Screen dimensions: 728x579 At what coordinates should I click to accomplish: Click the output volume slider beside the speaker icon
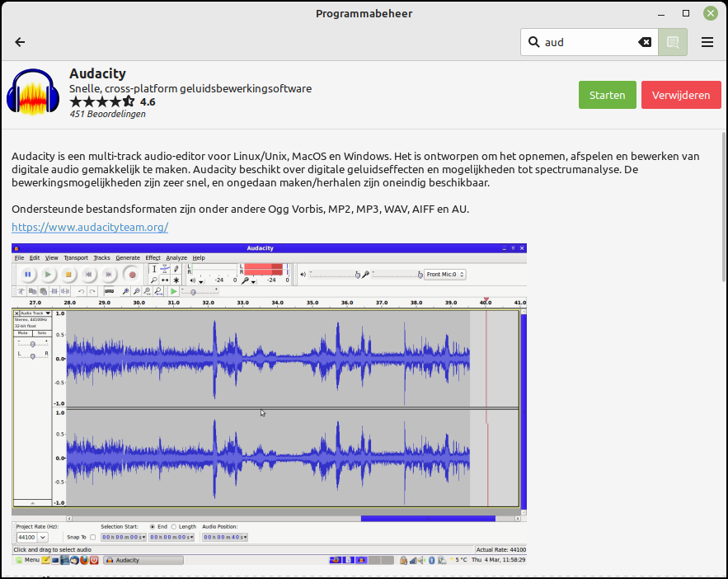pos(334,275)
